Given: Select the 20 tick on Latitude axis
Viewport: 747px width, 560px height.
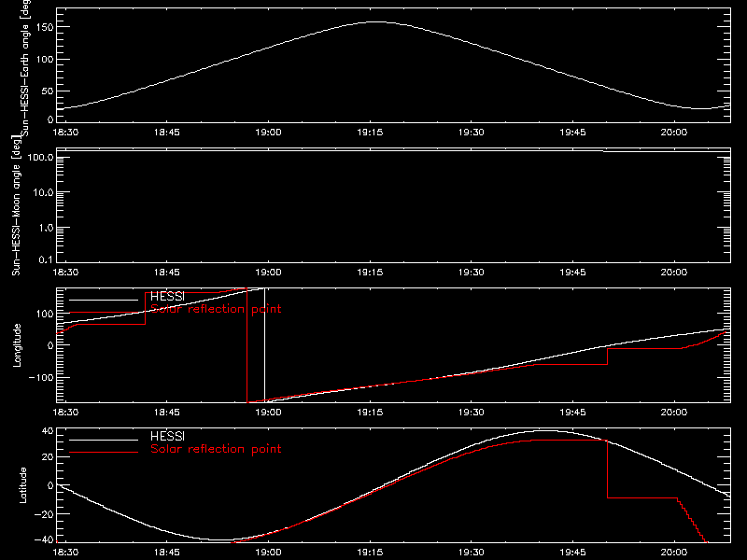Looking at the screenshot, I should pos(48,457).
